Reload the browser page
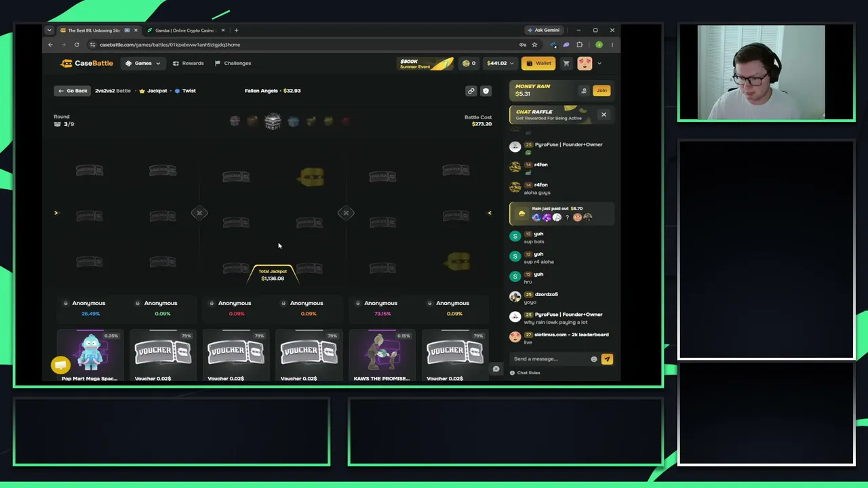The image size is (868, 488). (x=77, y=45)
